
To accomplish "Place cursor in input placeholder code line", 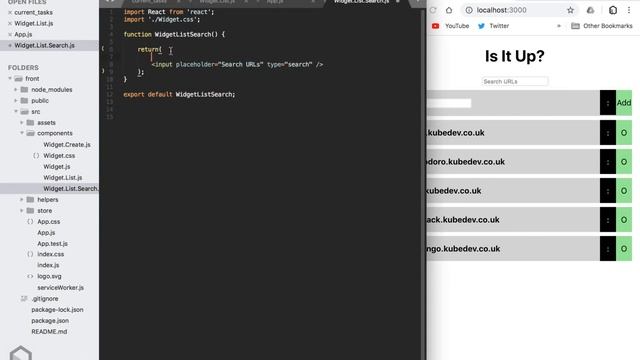I will click(237, 64).
